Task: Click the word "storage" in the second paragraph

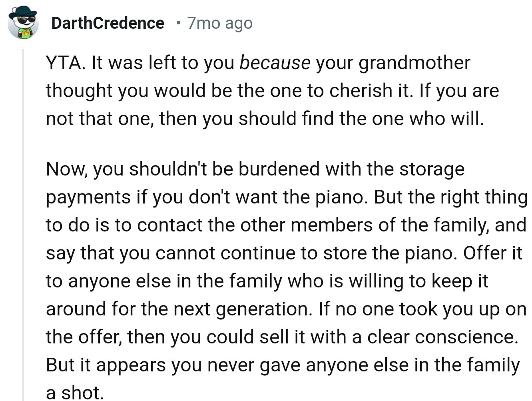Action: [432, 169]
